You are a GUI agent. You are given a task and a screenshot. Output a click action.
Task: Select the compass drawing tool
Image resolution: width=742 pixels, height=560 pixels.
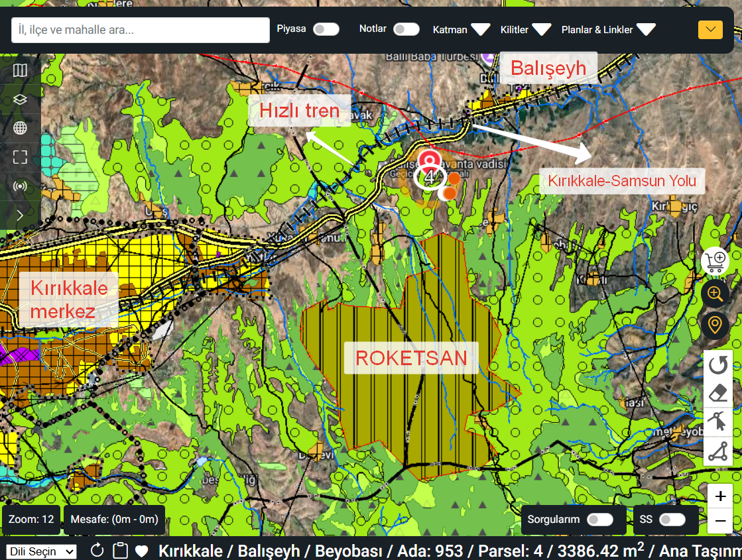718,421
